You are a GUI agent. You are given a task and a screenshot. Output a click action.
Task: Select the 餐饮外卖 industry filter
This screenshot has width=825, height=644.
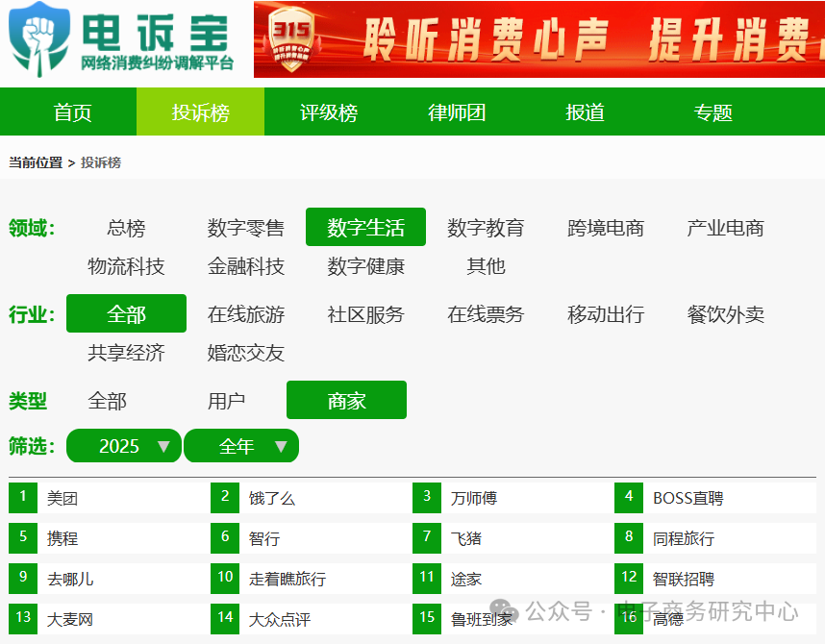[724, 313]
